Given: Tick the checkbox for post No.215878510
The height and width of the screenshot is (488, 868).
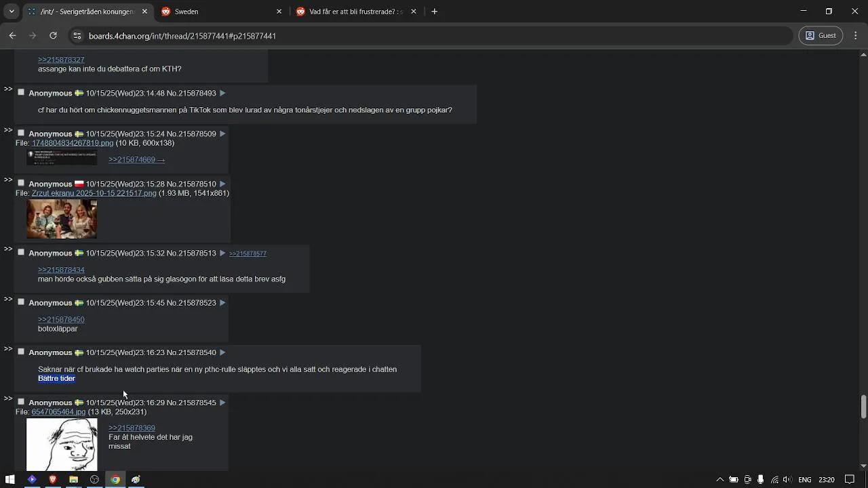Looking at the screenshot, I should tap(21, 183).
